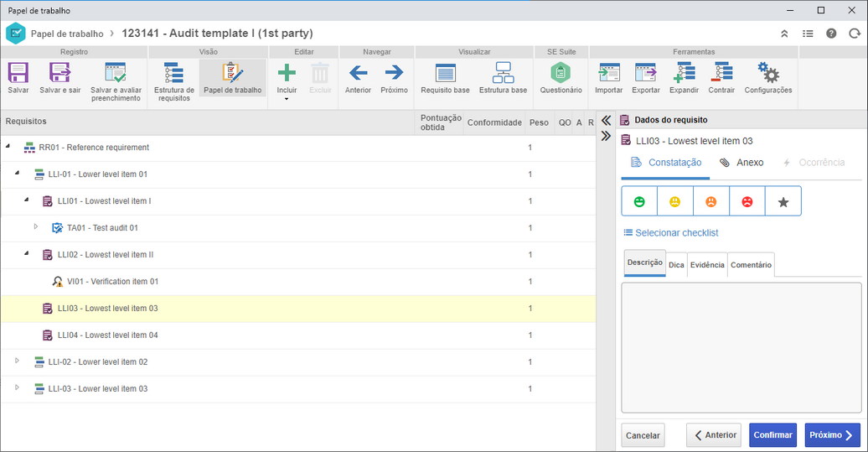Click the refresh icon in header
The height and width of the screenshot is (452, 868).
tap(854, 34)
